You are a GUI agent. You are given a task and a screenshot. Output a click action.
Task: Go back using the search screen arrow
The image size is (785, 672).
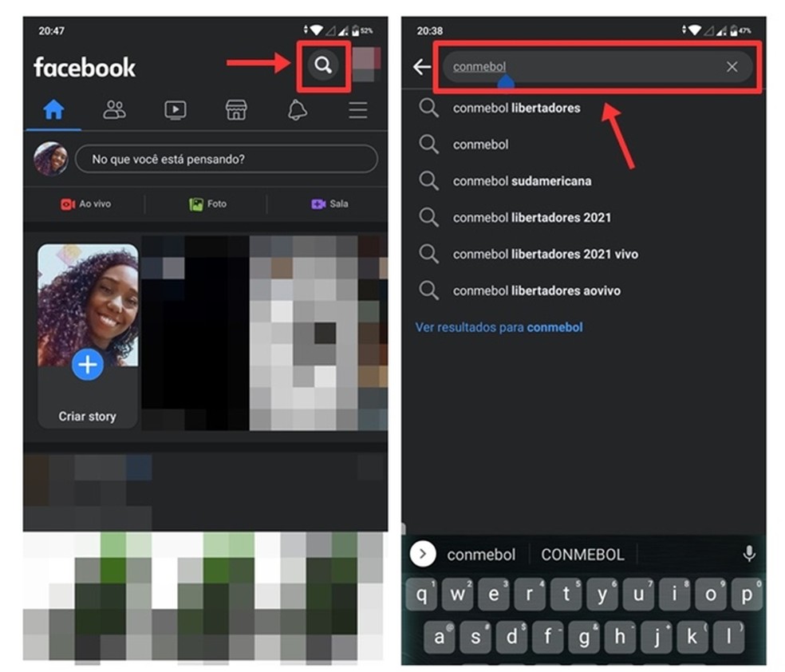422,66
